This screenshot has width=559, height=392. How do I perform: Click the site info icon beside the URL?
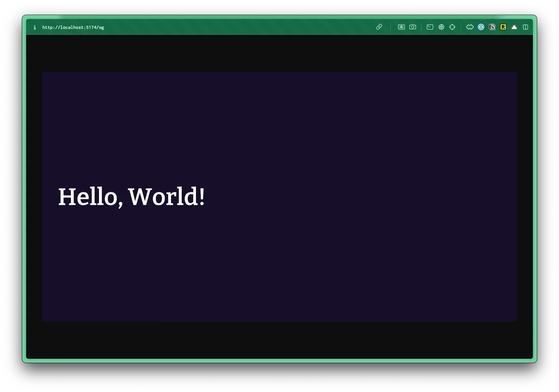click(x=35, y=27)
